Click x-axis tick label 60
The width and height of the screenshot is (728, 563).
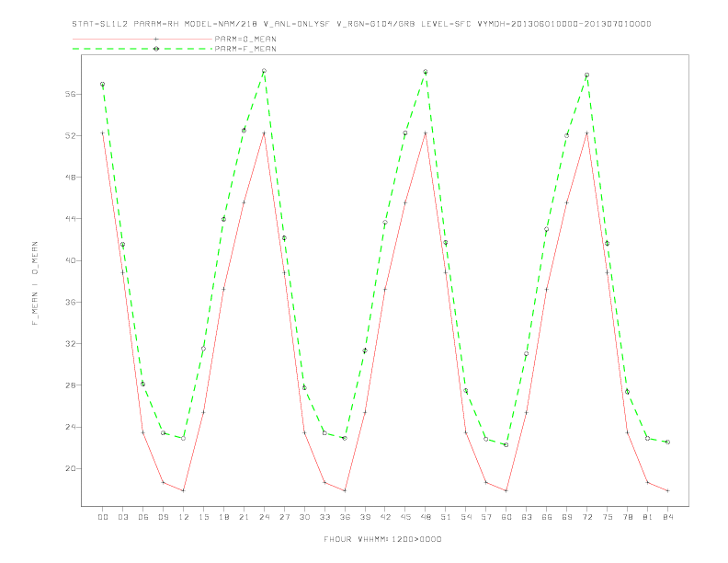click(x=506, y=517)
